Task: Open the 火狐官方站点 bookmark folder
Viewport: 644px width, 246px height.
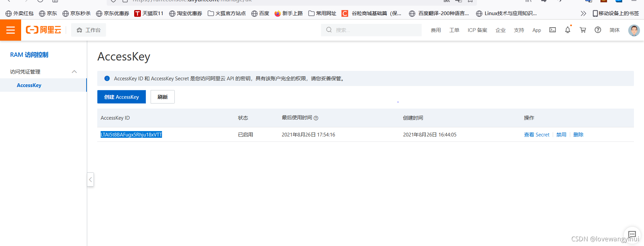Action: [x=227, y=13]
